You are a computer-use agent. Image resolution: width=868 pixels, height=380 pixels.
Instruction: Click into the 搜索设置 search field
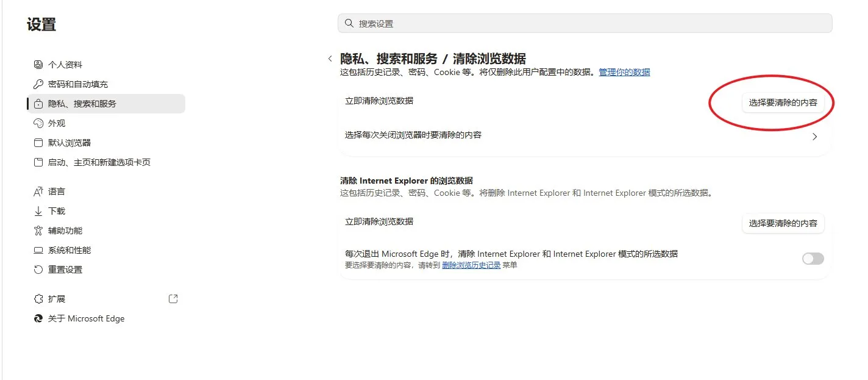tap(585, 23)
